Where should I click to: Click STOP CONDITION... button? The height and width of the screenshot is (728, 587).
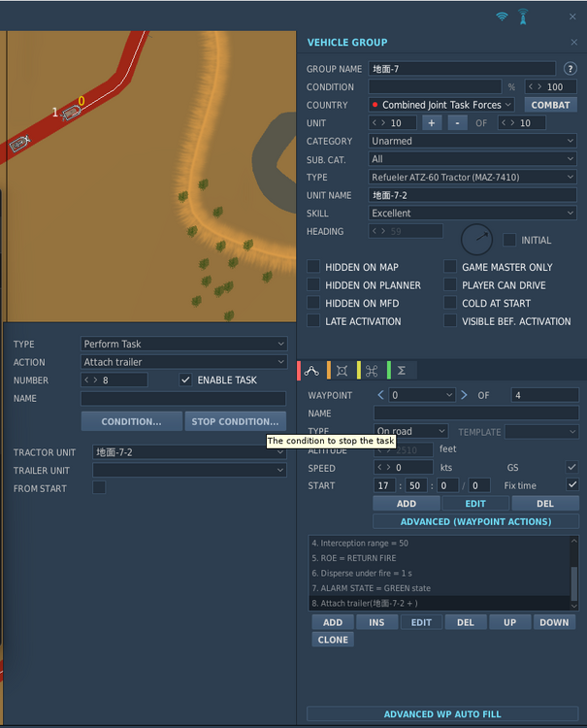coord(235,421)
